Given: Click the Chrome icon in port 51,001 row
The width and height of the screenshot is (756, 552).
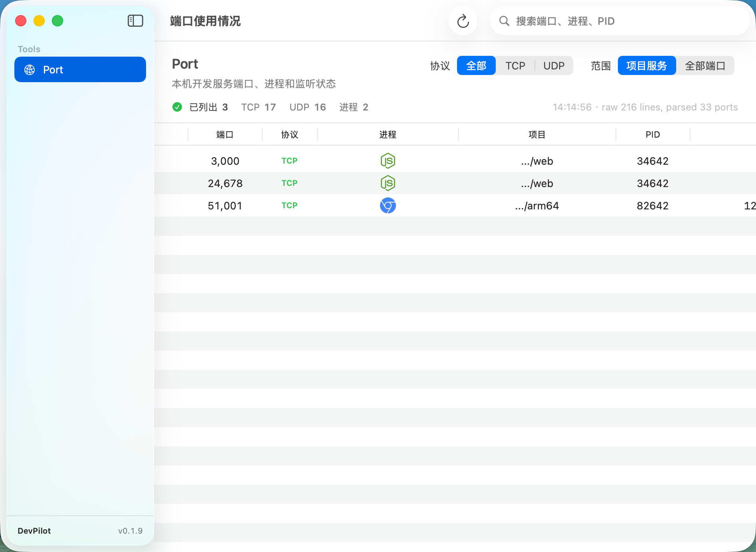Looking at the screenshot, I should [388, 205].
